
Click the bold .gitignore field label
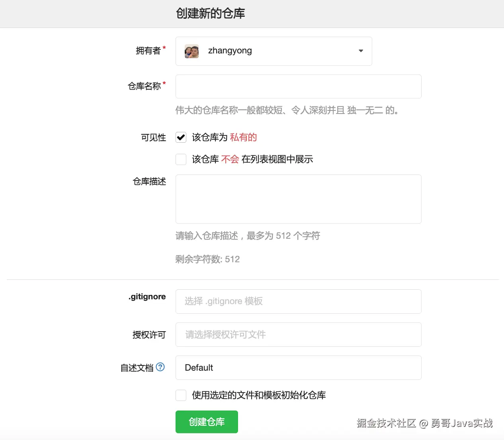[x=147, y=297]
